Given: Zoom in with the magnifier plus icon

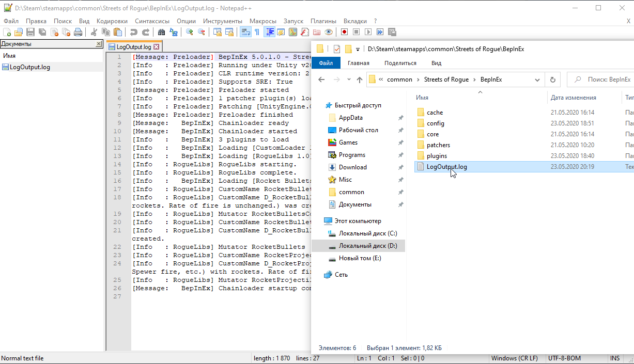Looking at the screenshot, I should point(190,32).
